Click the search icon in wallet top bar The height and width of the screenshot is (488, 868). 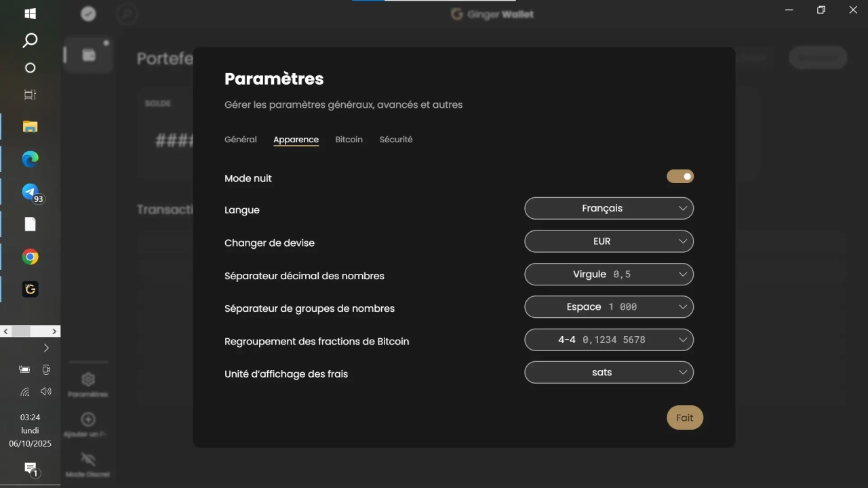[x=127, y=14]
